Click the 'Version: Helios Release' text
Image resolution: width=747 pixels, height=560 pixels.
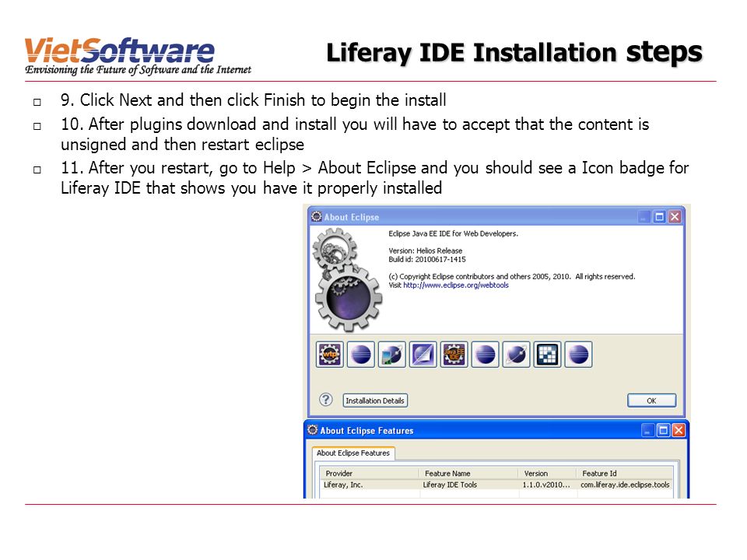tap(426, 250)
